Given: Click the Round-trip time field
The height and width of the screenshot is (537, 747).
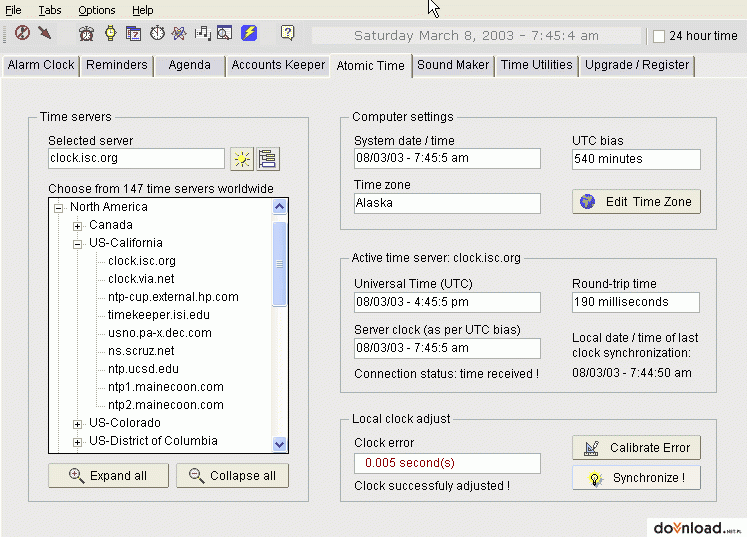Looking at the screenshot, I should 636,302.
